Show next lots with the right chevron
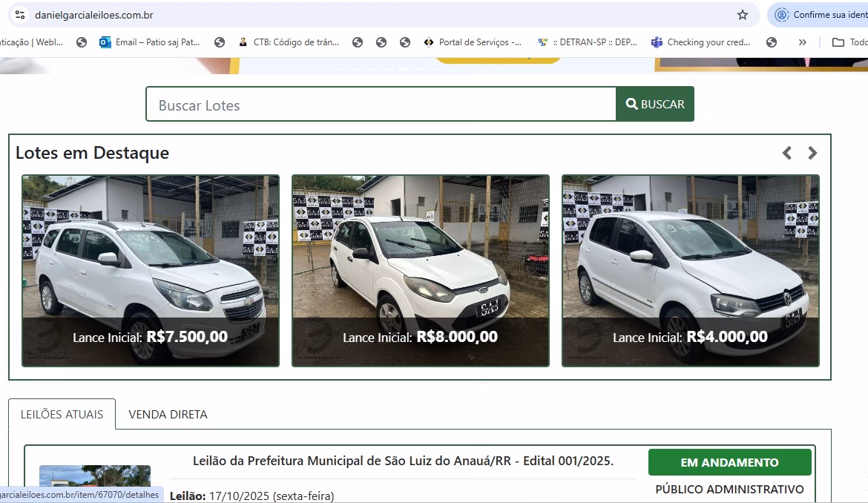Viewport: 868px width, 503px height. coord(812,153)
